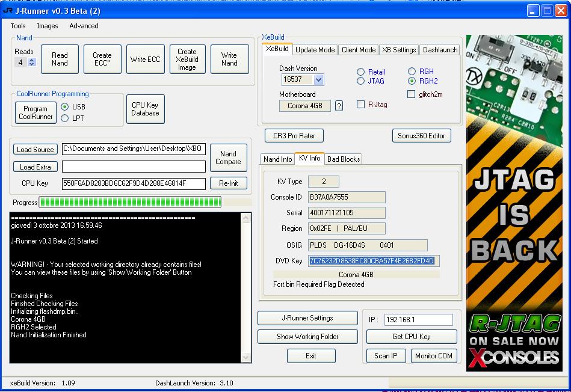Click the Region value field
Image resolution: width=571 pixels, height=392 pixels.
[x=347, y=228]
